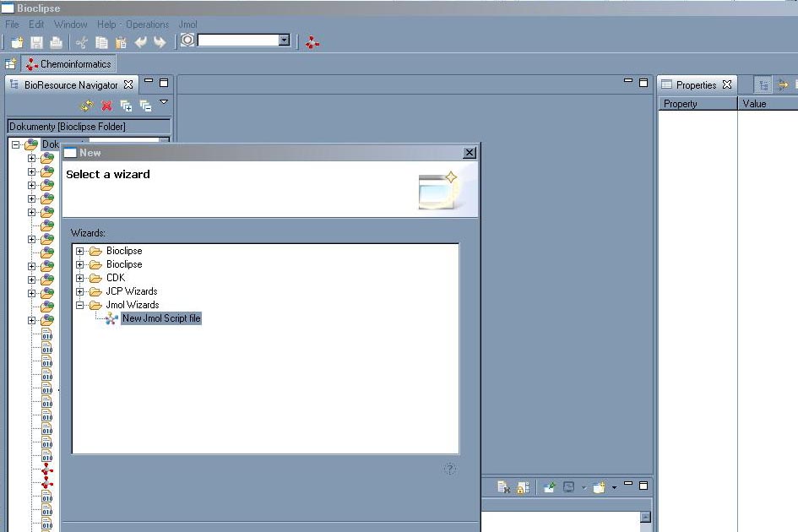Minimize the console panel
The image size is (798, 532).
point(628,483)
